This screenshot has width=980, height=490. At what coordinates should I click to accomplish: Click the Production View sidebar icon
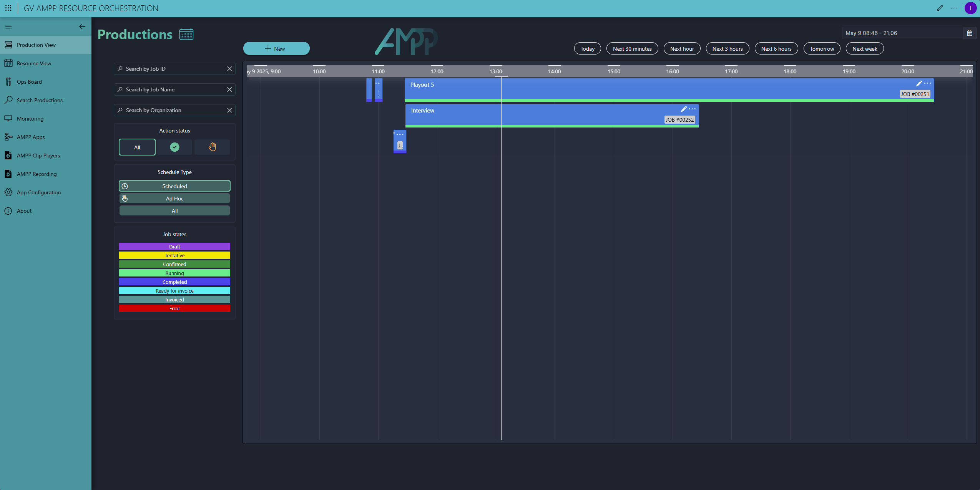[x=8, y=45]
